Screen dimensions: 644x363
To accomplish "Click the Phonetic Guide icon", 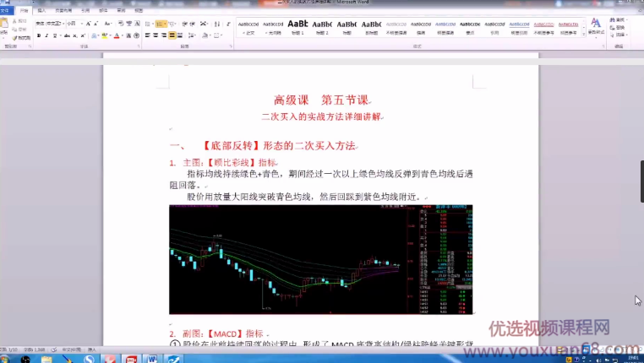I will point(128,24).
